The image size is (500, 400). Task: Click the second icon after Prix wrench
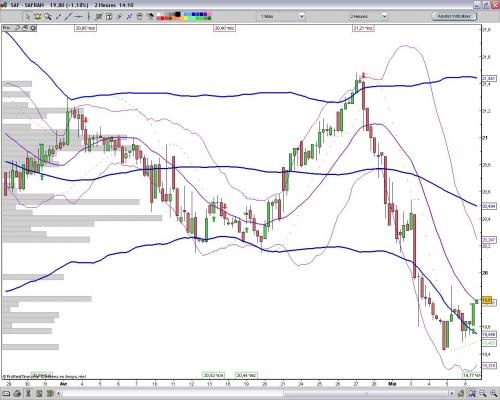pos(25,28)
